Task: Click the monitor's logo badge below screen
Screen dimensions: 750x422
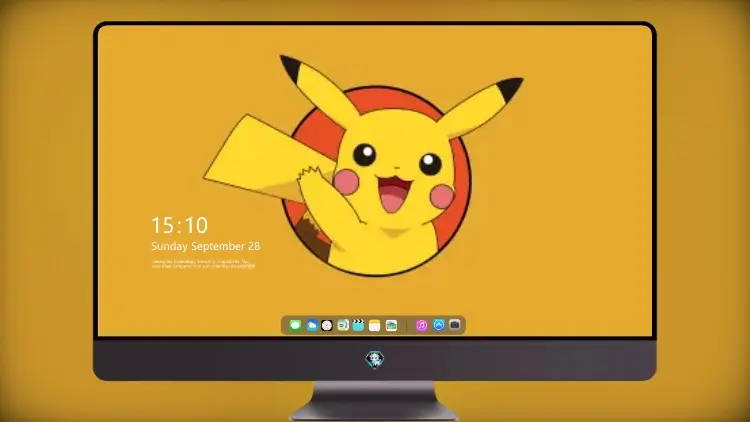Action: [375, 359]
